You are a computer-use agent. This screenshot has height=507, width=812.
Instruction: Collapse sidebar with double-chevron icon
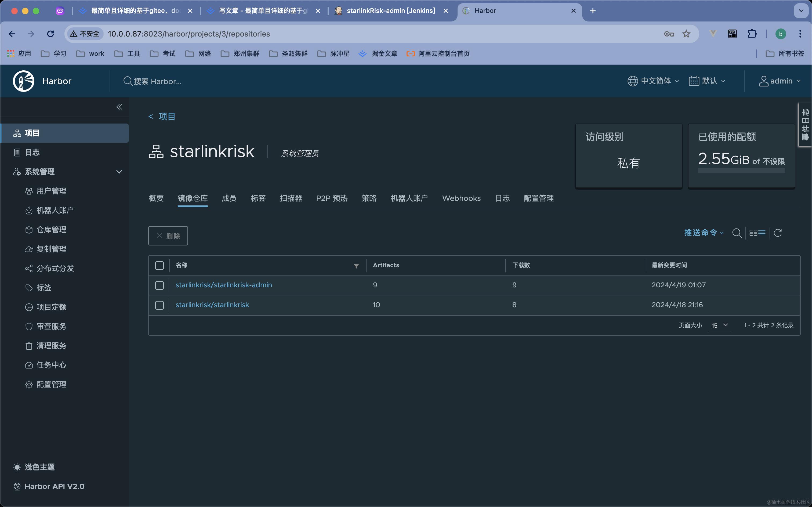(119, 107)
